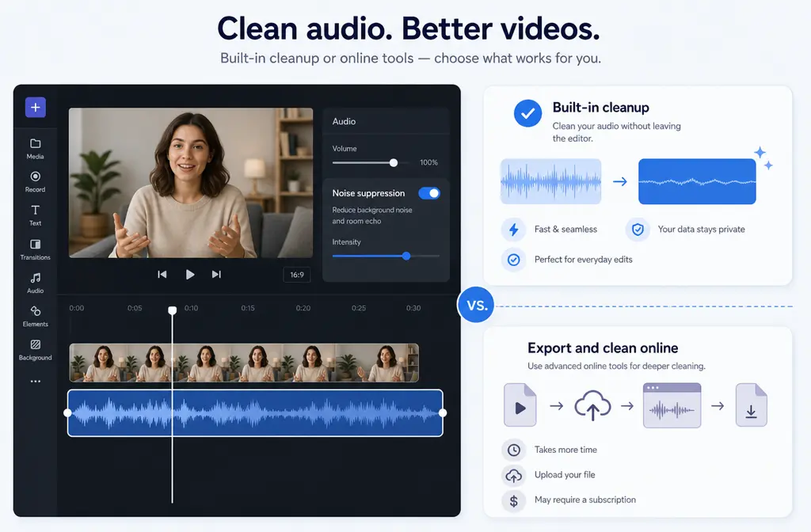Click the audio clip left trim handle
The image size is (811, 532).
(68, 413)
